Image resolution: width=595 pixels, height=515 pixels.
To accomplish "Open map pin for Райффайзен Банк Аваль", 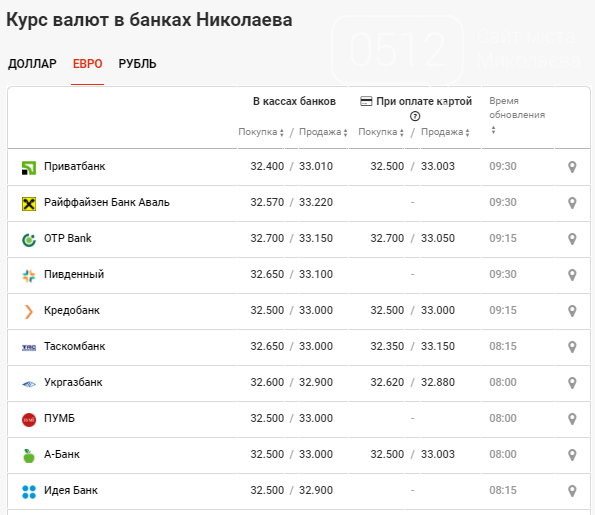I will click(572, 203).
